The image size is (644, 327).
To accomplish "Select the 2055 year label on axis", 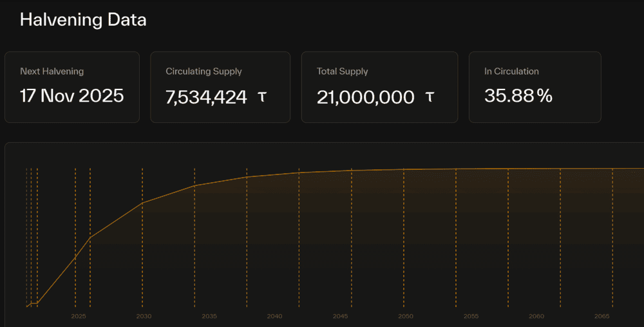I will (x=471, y=317).
